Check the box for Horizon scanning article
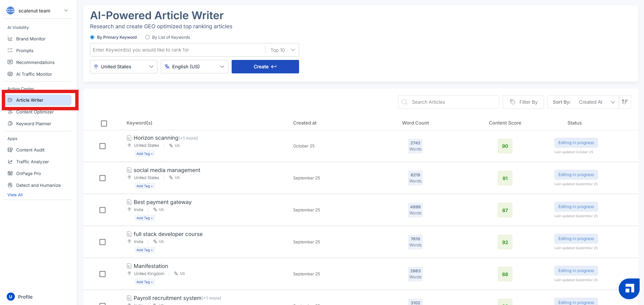This screenshot has height=305, width=644. pos(103,146)
